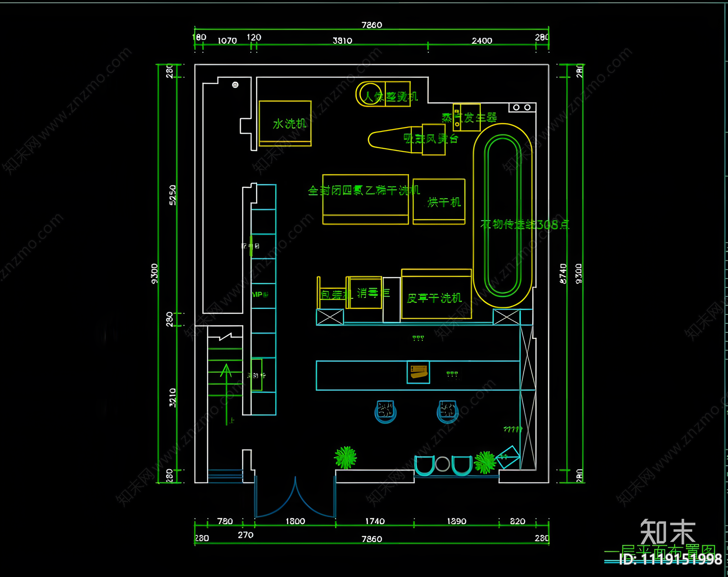Click the double entrance door swing

point(295,497)
